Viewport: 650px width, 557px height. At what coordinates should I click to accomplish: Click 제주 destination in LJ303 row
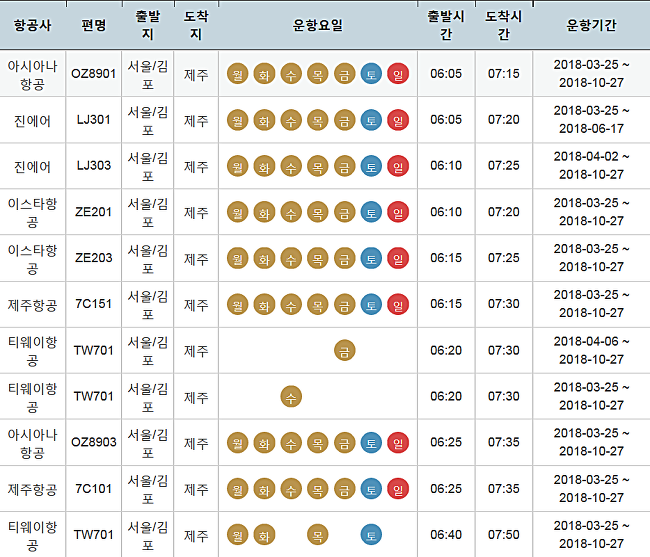click(196, 167)
